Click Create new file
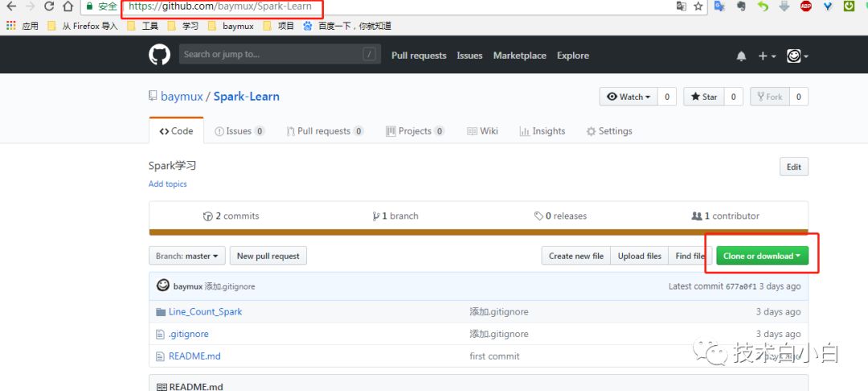The image size is (868, 391). click(x=576, y=256)
